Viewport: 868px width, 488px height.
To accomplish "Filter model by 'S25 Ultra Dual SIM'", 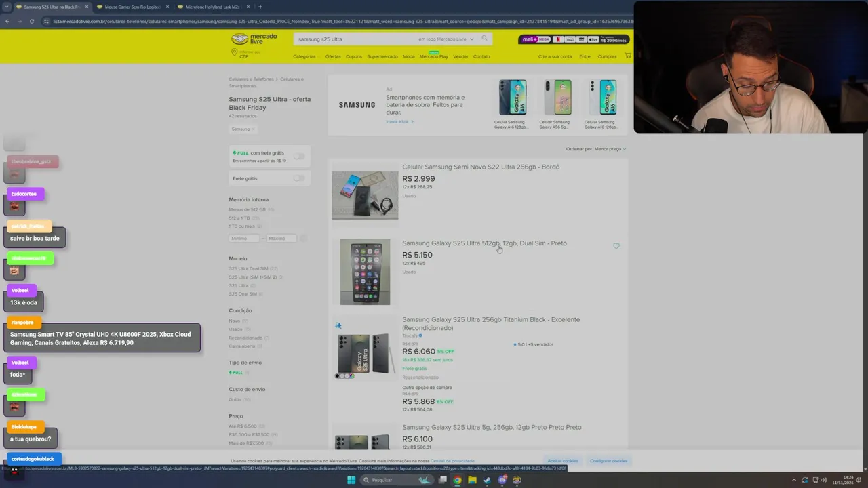I will point(248,268).
